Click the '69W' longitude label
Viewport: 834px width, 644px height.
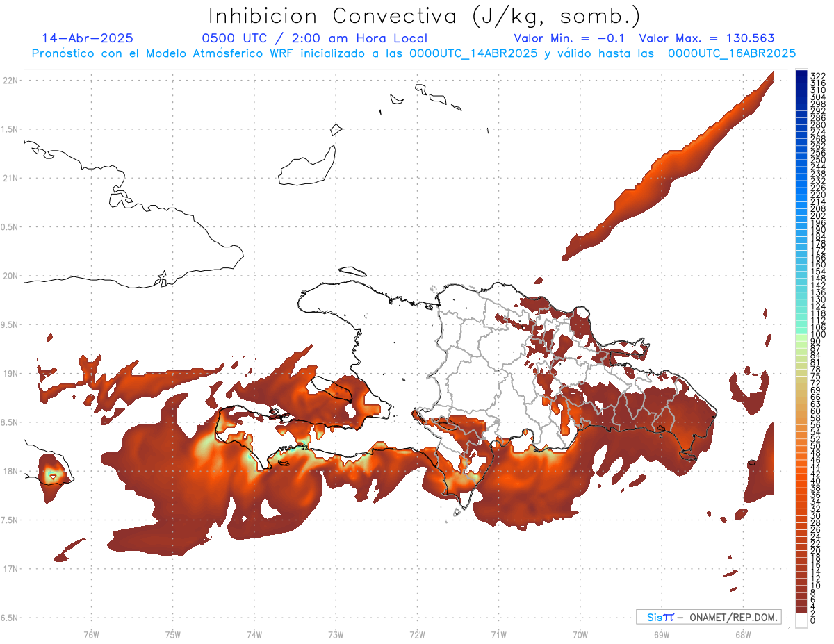pyautogui.click(x=662, y=634)
